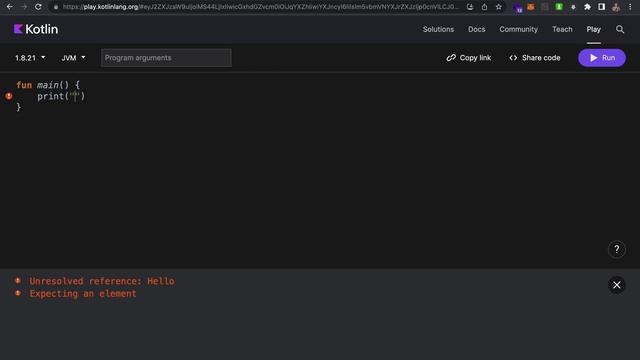Click the Copy link button
Viewport: 640px width, 360px height.
coord(469,58)
